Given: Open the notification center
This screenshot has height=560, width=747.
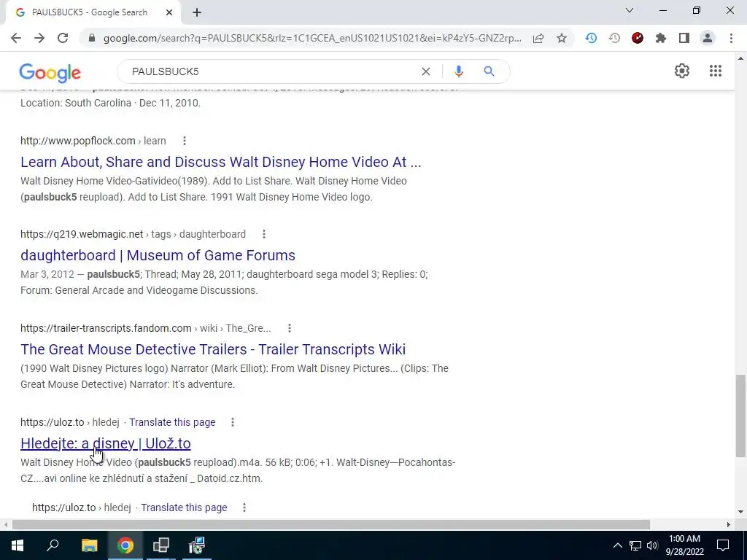Looking at the screenshot, I should tap(723, 545).
